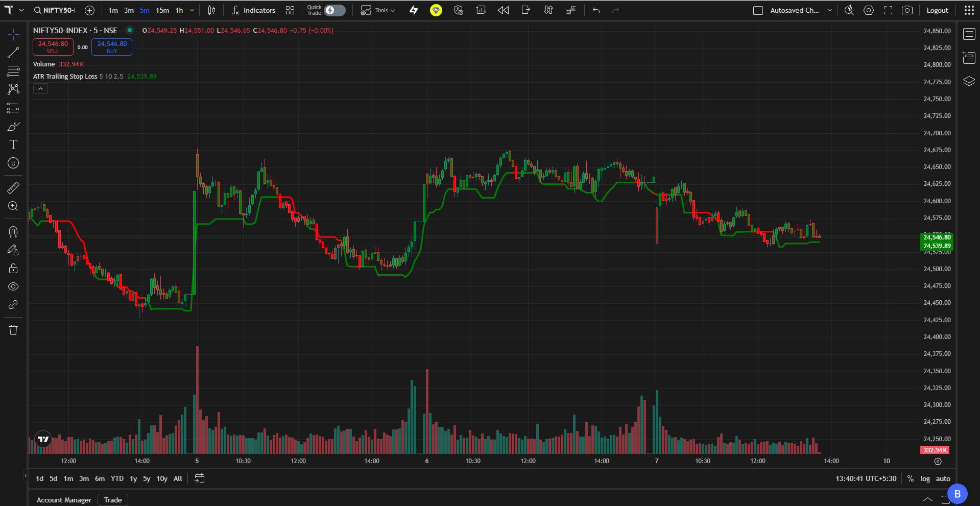Undo the last chart action

click(x=596, y=10)
